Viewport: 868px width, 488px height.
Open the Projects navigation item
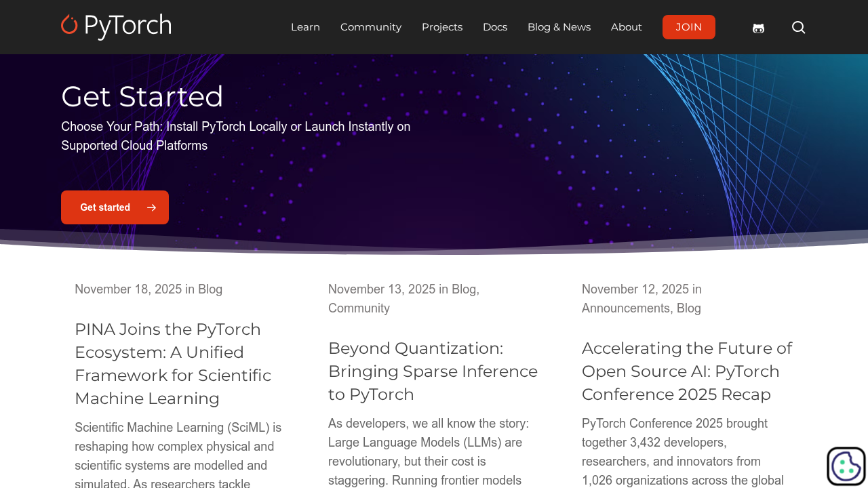tap(442, 27)
